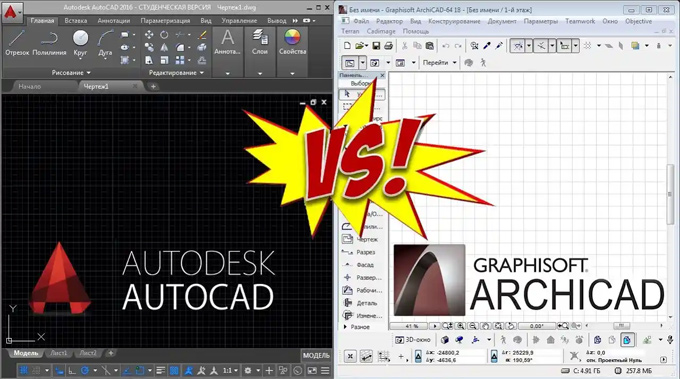
Task: Select the Круг circle tool in AutoCAD
Action: [x=80, y=42]
